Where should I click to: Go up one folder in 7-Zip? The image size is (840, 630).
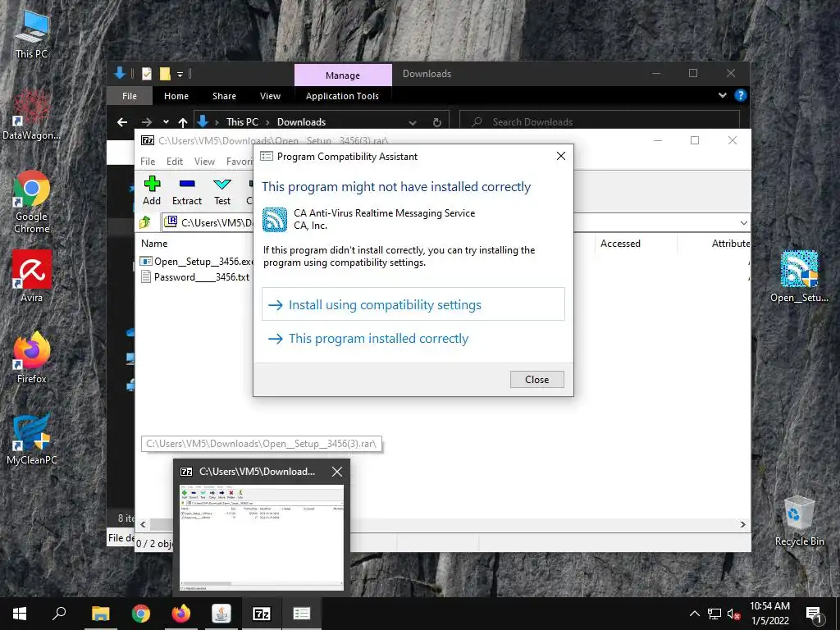click(x=144, y=222)
